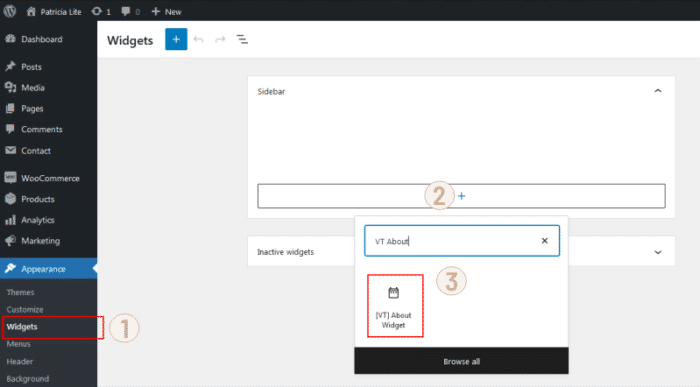
Task: Open the New content menu
Action: click(166, 12)
